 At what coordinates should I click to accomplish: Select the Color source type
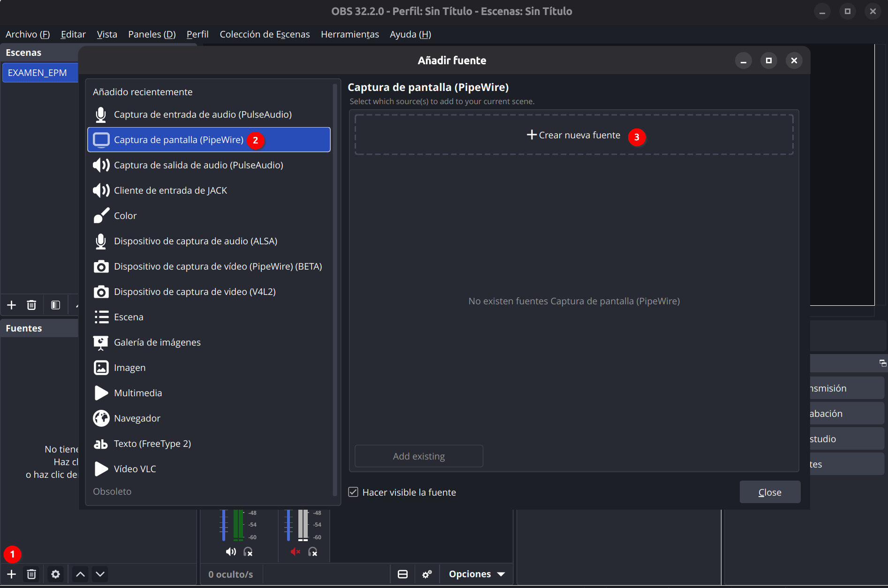click(209, 216)
